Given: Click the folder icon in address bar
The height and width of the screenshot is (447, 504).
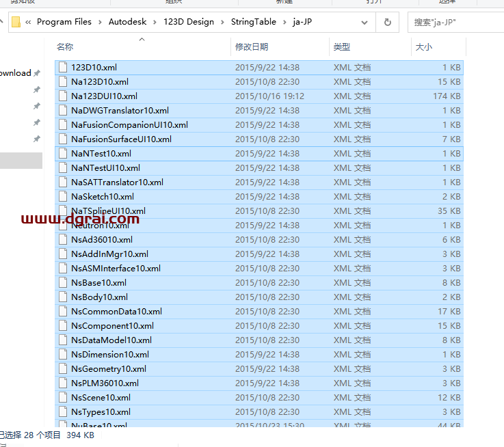Looking at the screenshot, I should [x=16, y=22].
